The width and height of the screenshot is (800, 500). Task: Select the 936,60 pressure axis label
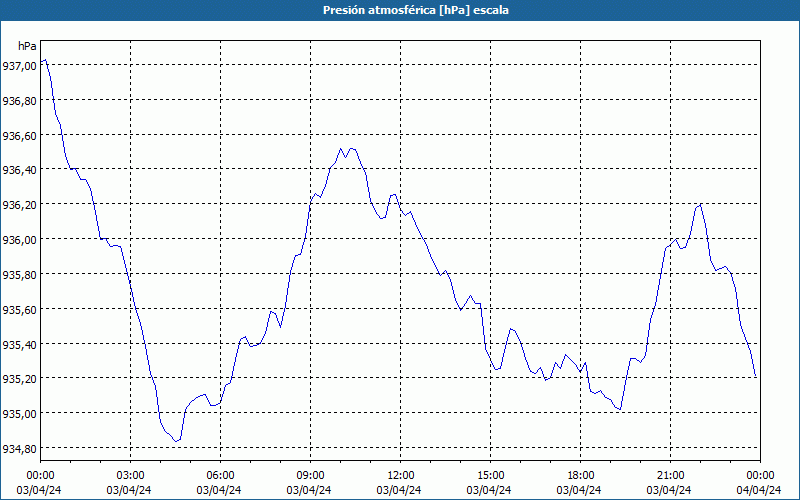pos(19,136)
